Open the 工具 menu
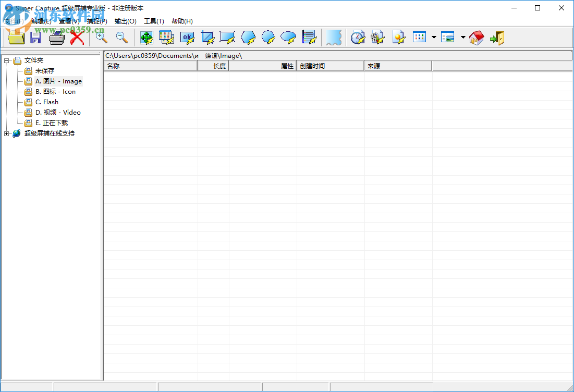The width and height of the screenshot is (574, 392). [x=155, y=21]
